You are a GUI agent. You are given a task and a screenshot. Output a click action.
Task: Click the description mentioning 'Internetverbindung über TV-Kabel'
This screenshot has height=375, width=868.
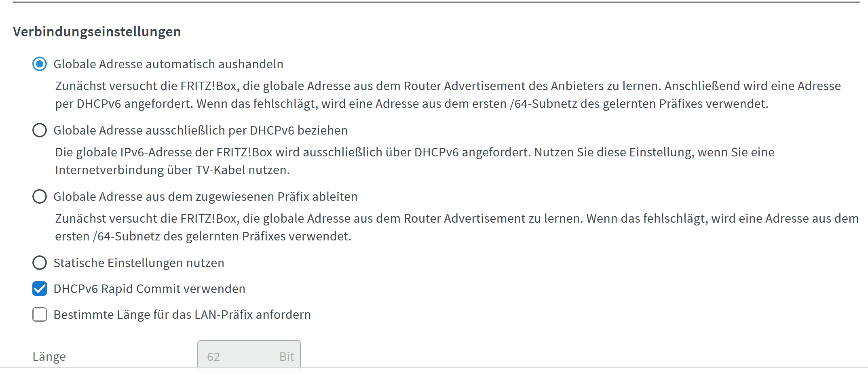[415, 161]
